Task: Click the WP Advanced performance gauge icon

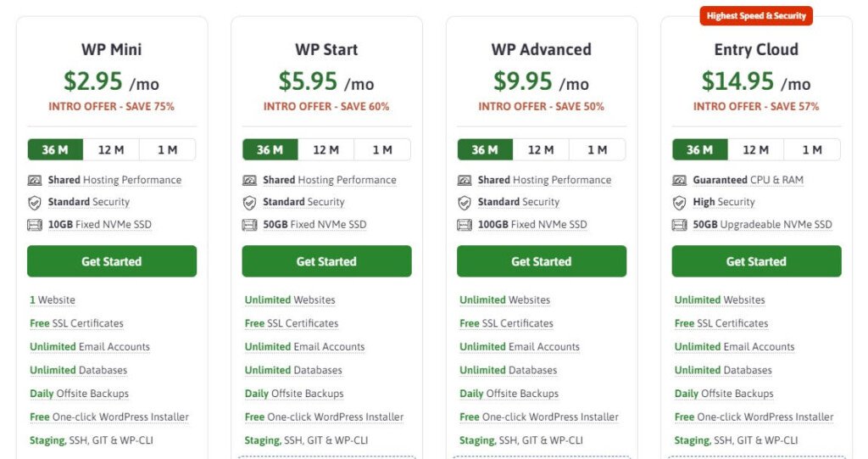Action: pos(465,180)
